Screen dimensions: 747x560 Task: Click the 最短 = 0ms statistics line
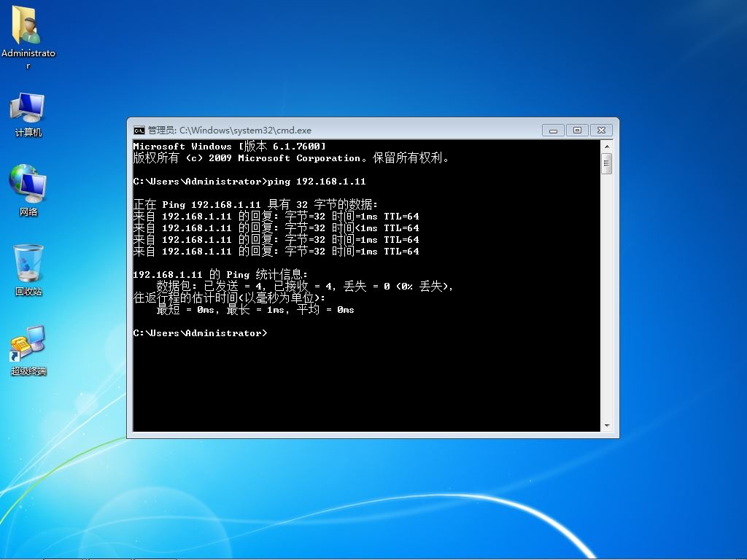tap(255, 309)
